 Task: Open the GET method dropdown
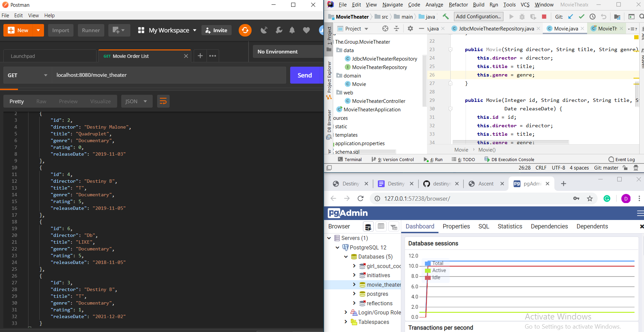click(27, 75)
